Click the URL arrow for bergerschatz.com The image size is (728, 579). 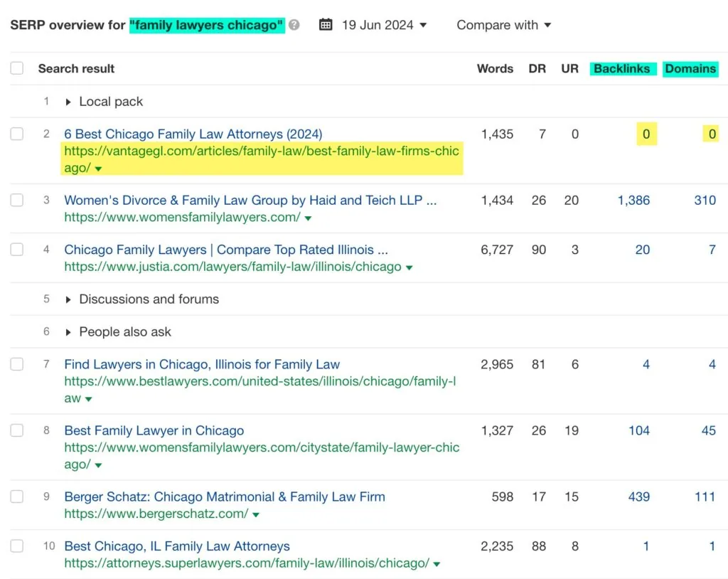pyautogui.click(x=256, y=515)
